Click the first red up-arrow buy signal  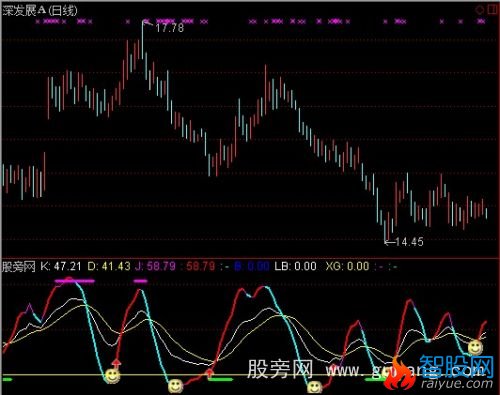[x=116, y=363]
